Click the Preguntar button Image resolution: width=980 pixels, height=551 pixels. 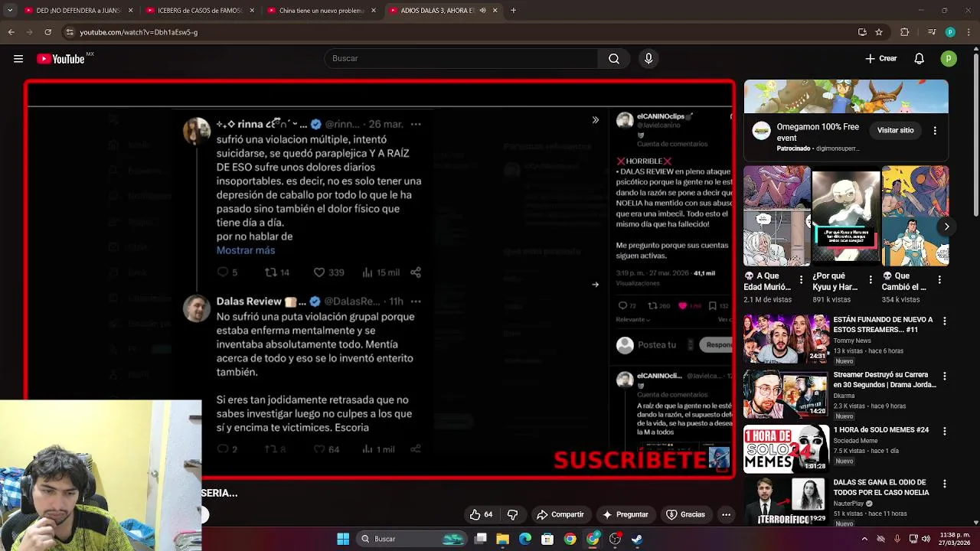[626, 515]
